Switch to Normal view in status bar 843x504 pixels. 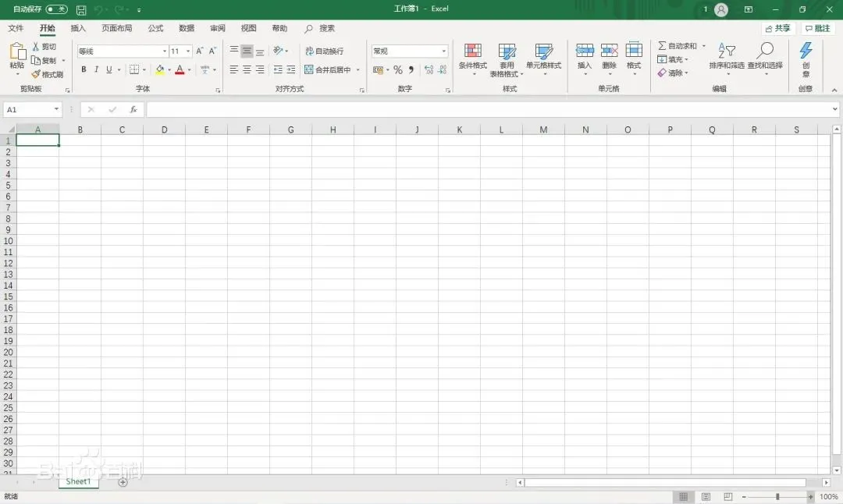click(683, 496)
